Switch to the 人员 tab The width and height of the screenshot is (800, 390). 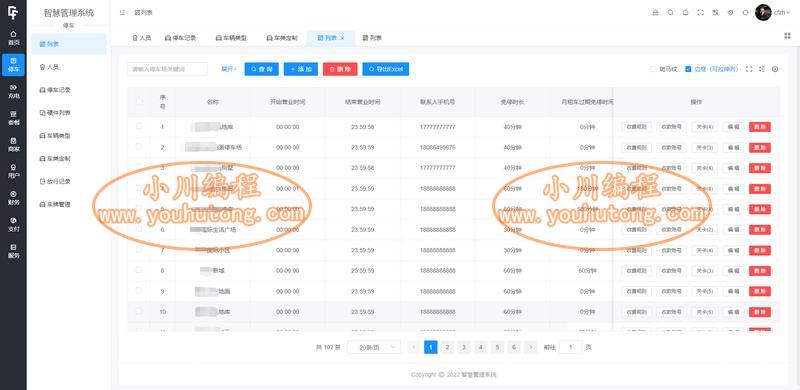[x=141, y=38]
